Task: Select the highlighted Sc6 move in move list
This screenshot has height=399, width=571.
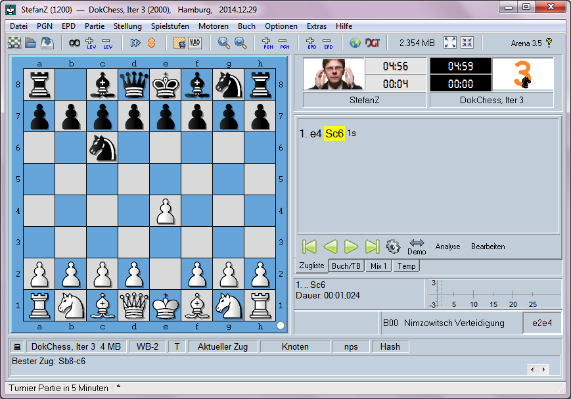Action: click(x=334, y=134)
